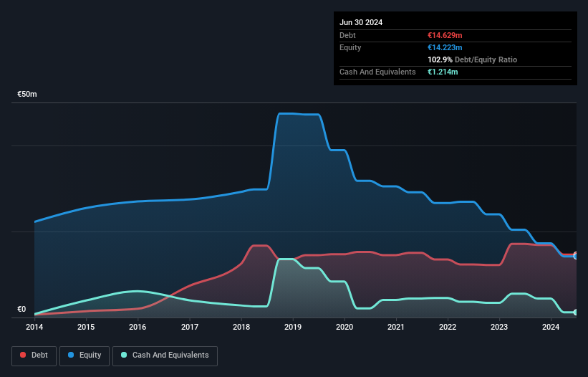The image size is (588, 377).
Task: Select the 2024 x-axis label
Action: coord(551,327)
